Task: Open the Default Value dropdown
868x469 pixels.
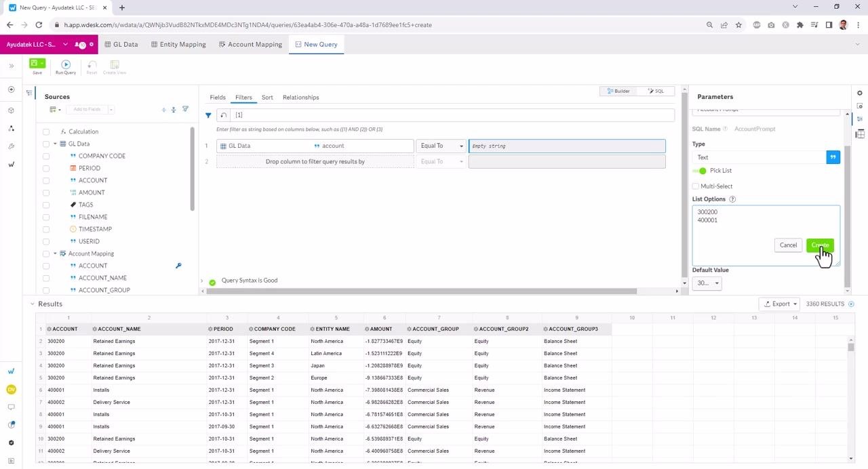Action: pyautogui.click(x=707, y=283)
